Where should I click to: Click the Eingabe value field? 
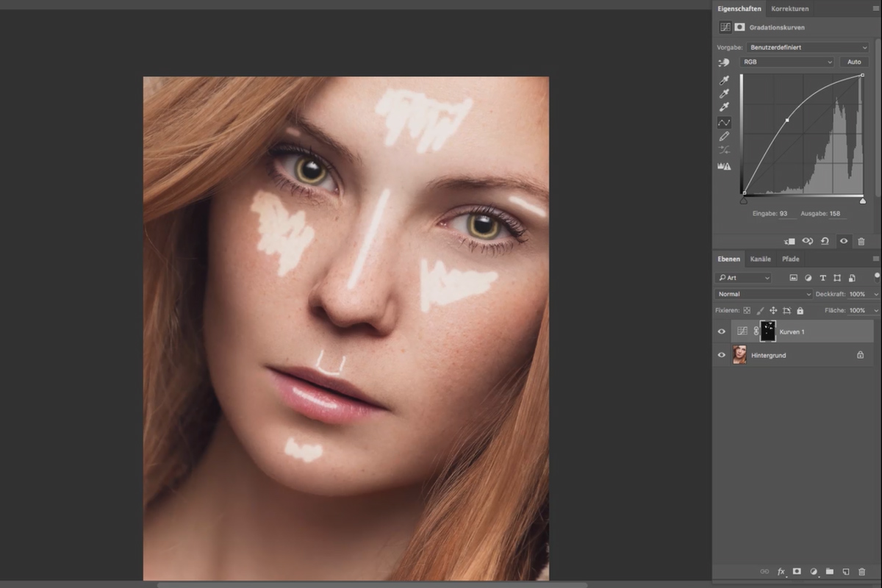click(x=788, y=214)
